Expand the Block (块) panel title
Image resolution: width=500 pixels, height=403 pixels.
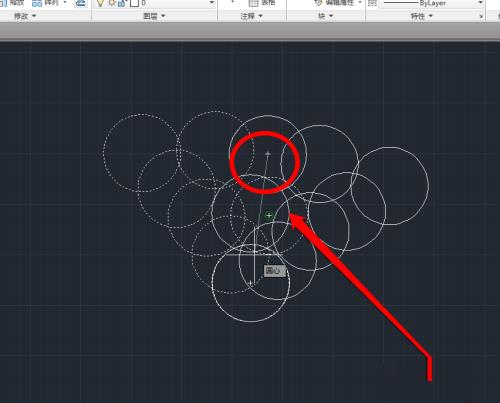326,16
